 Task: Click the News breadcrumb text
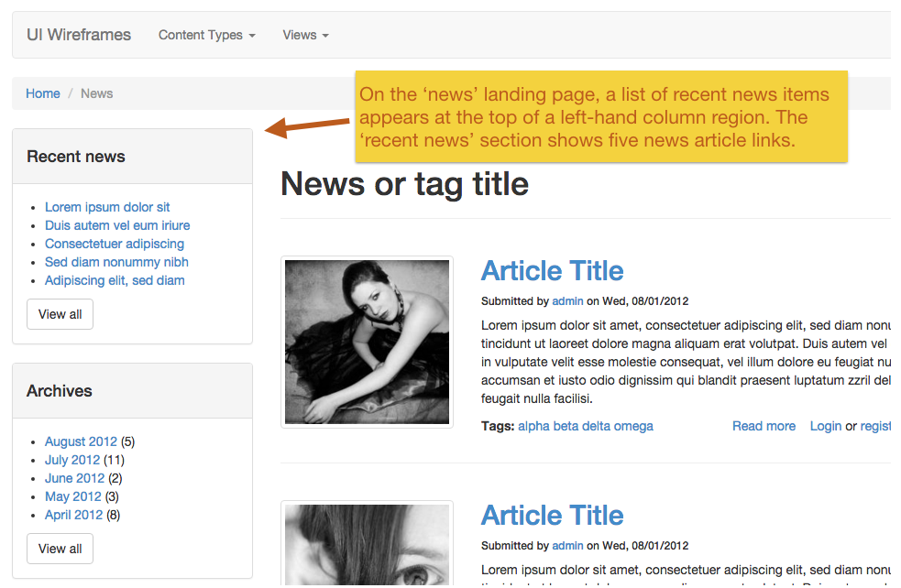[96, 93]
